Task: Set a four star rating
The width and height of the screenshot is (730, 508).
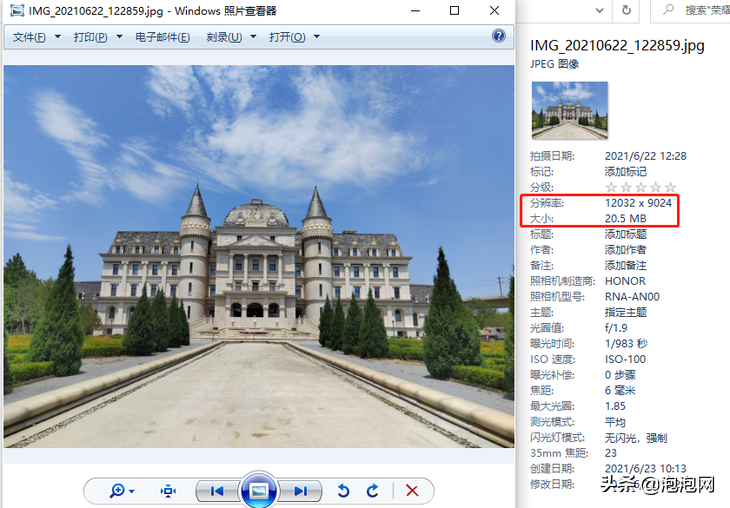Action: (656, 187)
